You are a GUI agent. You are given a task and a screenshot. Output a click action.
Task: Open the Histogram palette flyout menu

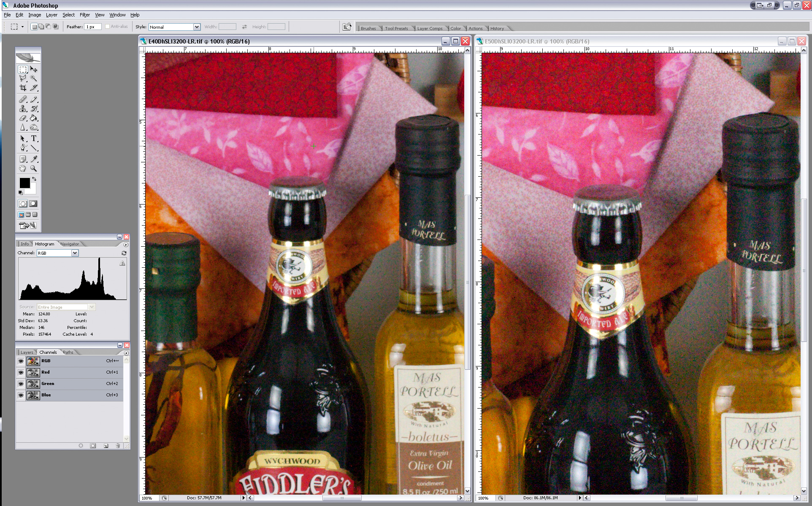pos(126,245)
